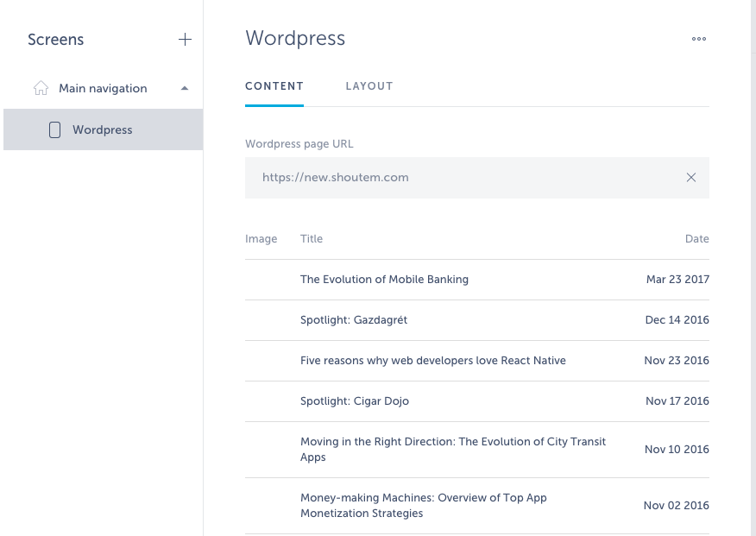This screenshot has height=536, width=756.
Task: Open 'Five reasons why web developers love React Native'
Action: pos(433,361)
